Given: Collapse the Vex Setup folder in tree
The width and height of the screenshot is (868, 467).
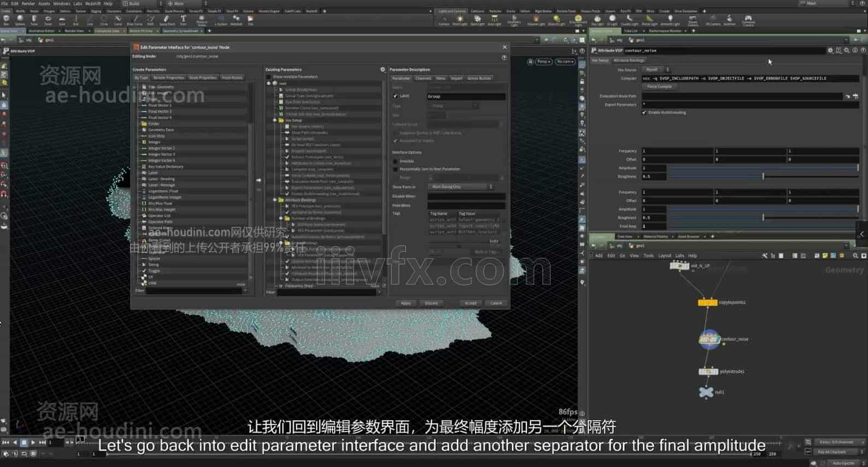Looking at the screenshot, I should pyautogui.click(x=275, y=120).
